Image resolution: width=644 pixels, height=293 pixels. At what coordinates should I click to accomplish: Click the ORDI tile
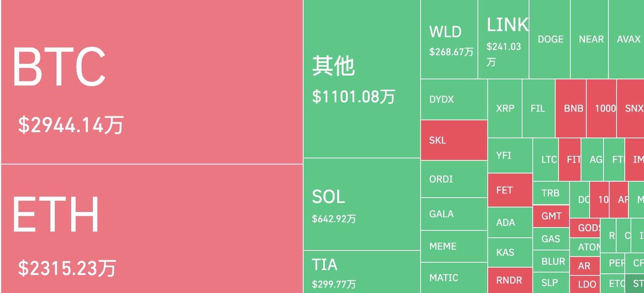[454, 179]
